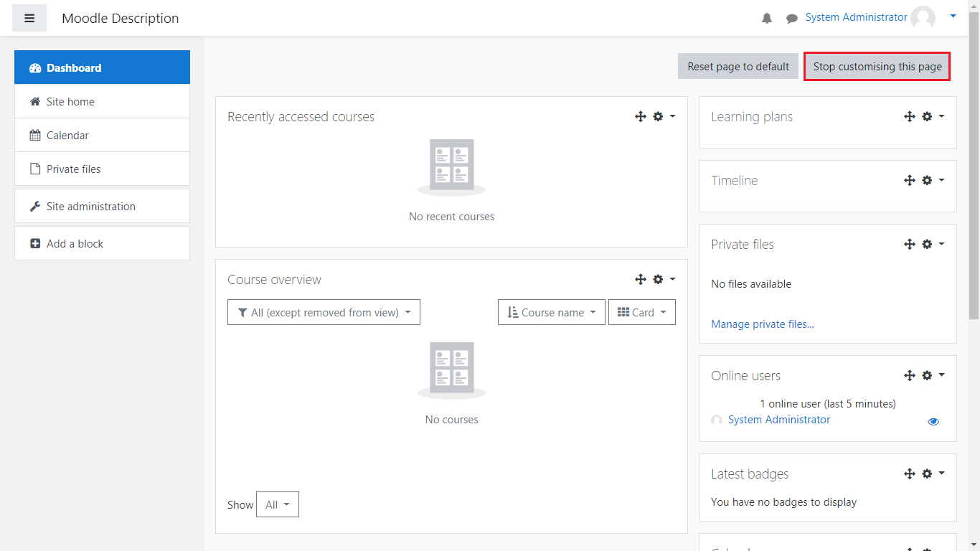Expand the All (except removed from view) filter
Viewport: 980px width, 551px height.
click(x=324, y=312)
